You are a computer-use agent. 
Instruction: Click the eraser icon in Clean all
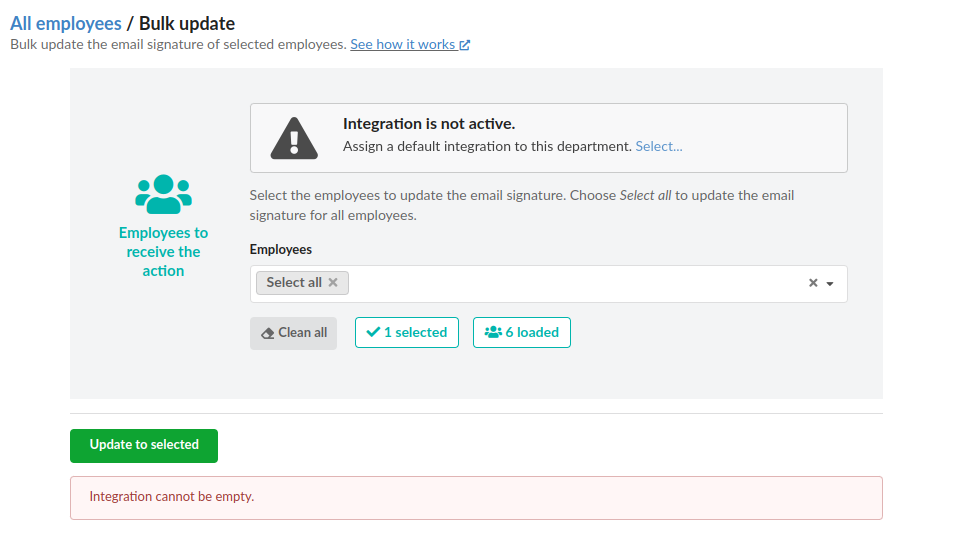[x=267, y=334]
